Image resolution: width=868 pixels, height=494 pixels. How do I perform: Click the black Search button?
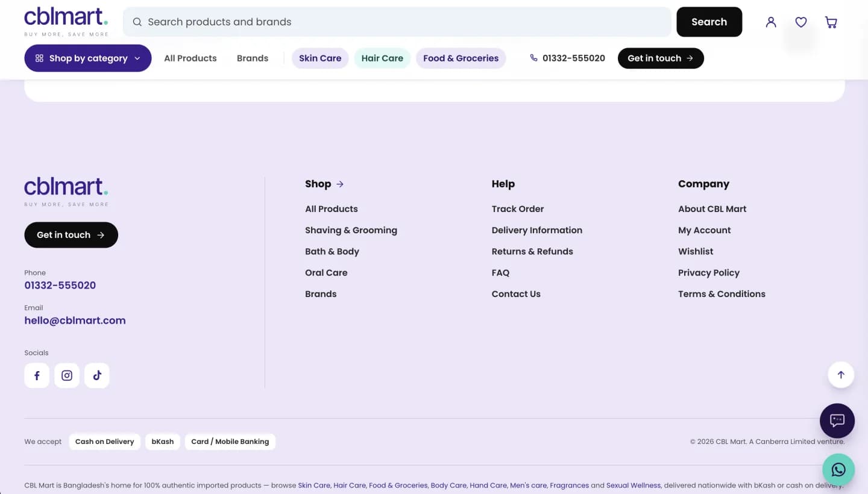pyautogui.click(x=709, y=22)
